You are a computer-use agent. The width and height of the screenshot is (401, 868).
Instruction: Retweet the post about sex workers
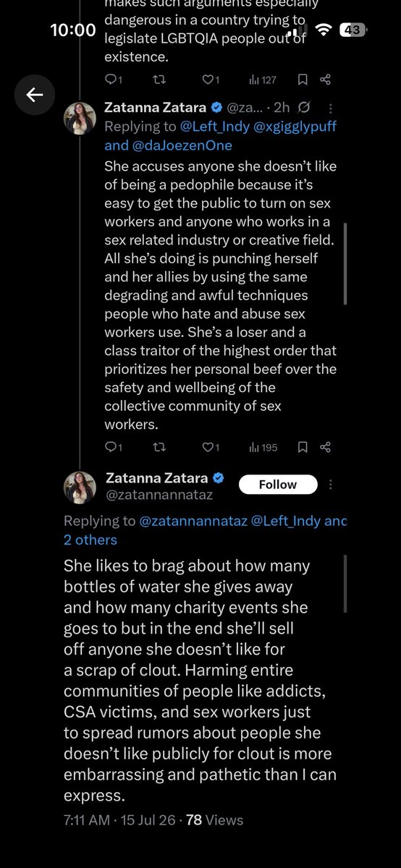159,447
